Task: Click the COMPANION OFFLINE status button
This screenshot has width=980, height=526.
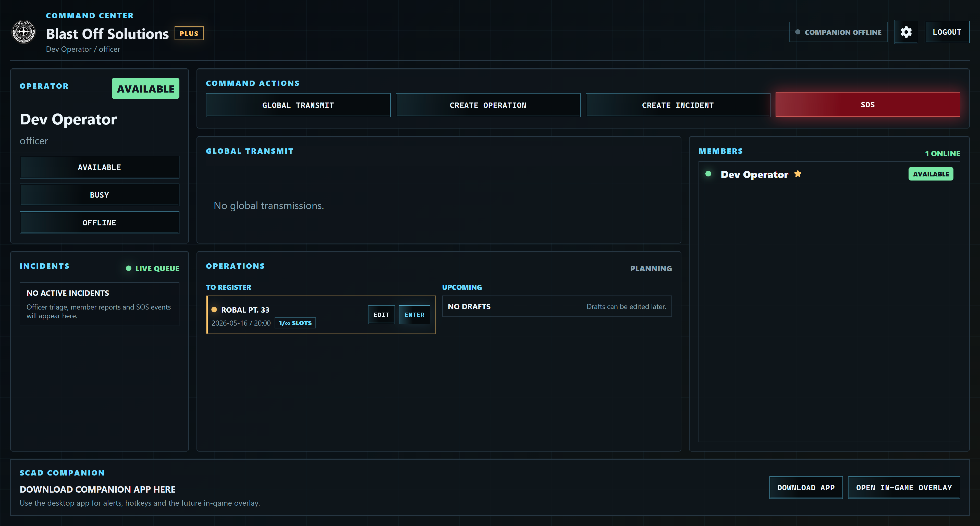Action: [838, 32]
